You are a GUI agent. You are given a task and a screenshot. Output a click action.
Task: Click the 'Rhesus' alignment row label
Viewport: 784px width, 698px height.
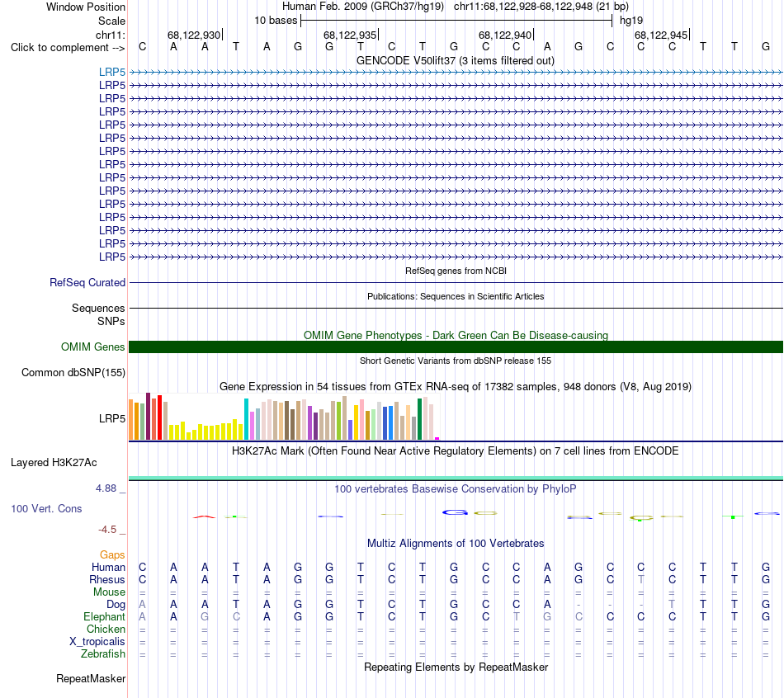point(107,579)
